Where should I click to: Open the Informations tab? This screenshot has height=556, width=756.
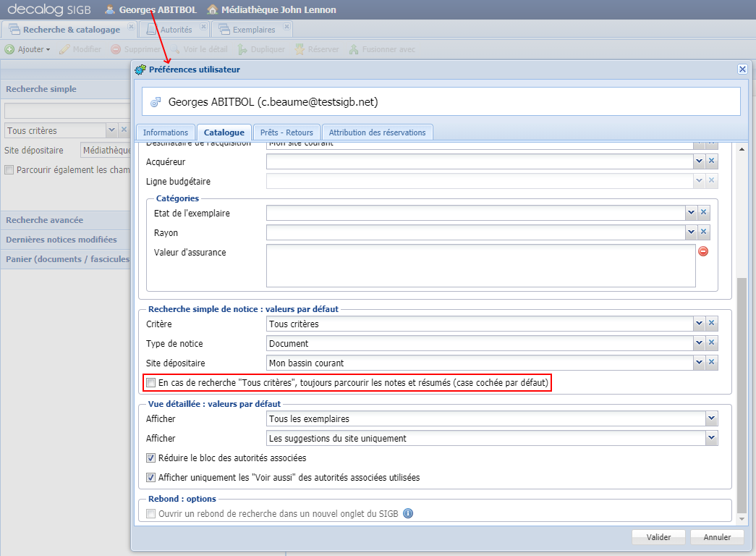click(x=165, y=132)
